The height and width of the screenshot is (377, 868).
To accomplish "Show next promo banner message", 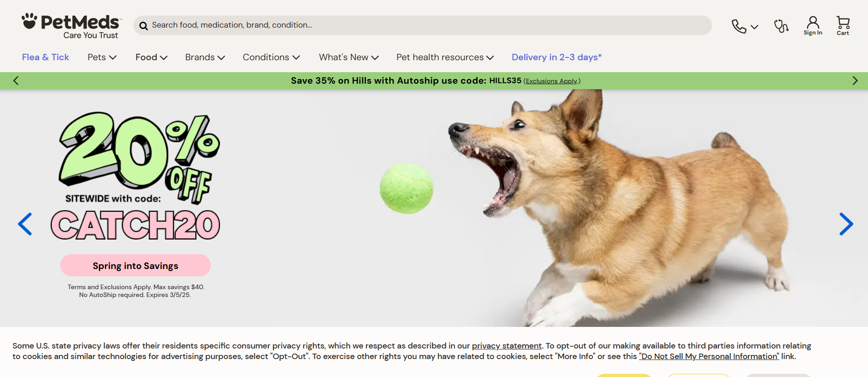I will point(855,81).
